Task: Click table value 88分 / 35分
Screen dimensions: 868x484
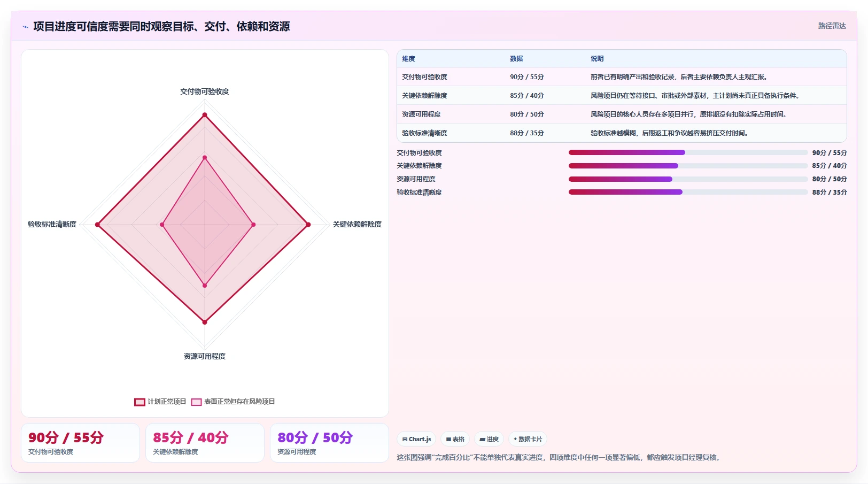Action: tap(527, 133)
